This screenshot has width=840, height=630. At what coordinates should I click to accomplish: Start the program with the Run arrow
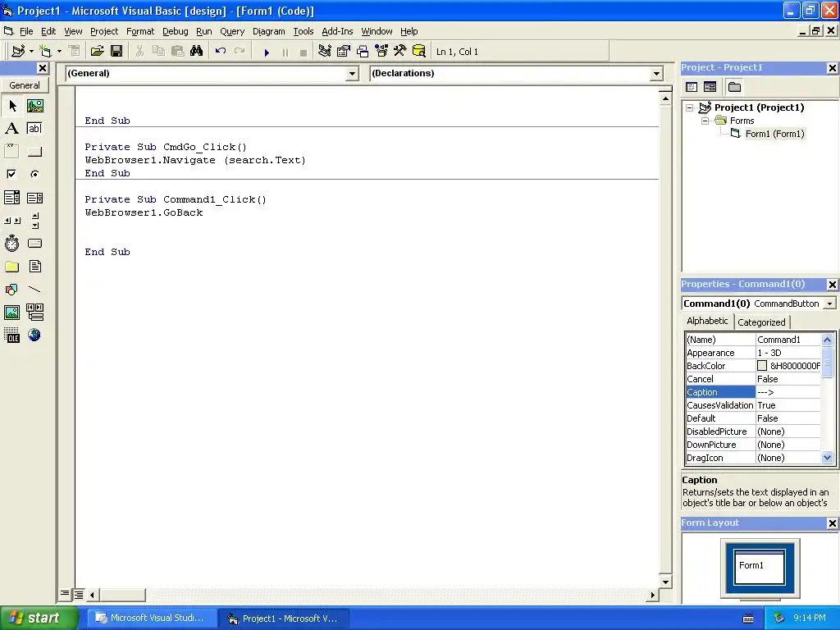tap(267, 52)
